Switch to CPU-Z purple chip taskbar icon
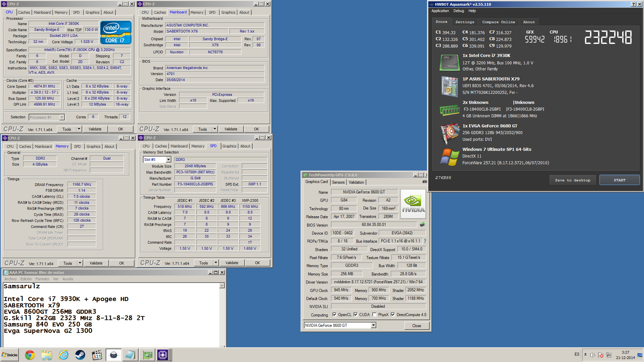The width and height of the screenshot is (644, 362). click(163, 355)
